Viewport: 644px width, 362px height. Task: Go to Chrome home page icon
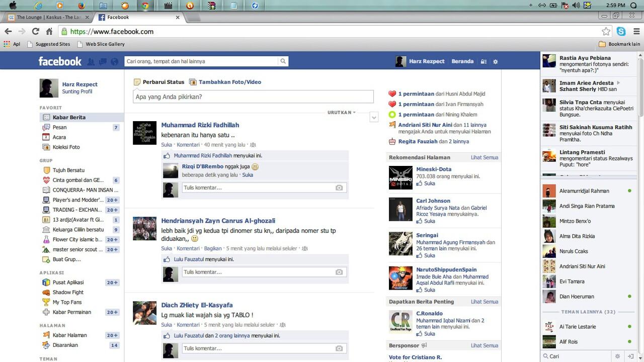click(x=49, y=31)
